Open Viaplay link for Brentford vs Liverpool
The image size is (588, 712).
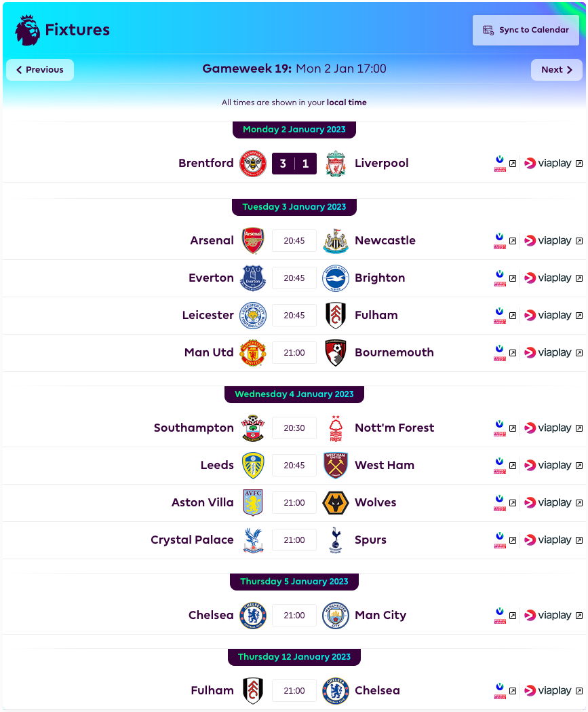pos(553,164)
